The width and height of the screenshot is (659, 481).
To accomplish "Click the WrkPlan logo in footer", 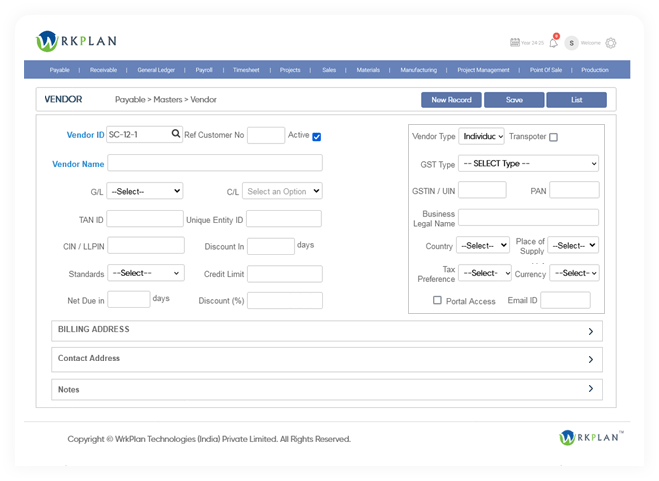I will pyautogui.click(x=591, y=438).
